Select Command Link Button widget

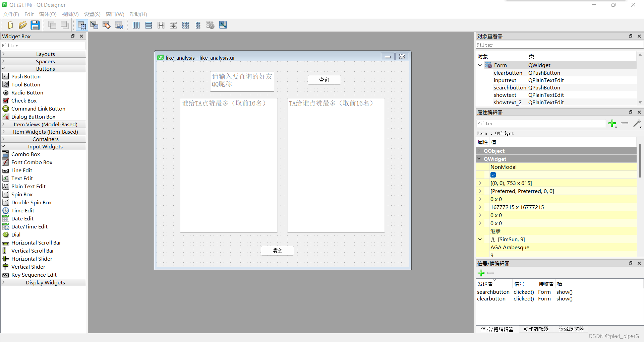point(38,109)
